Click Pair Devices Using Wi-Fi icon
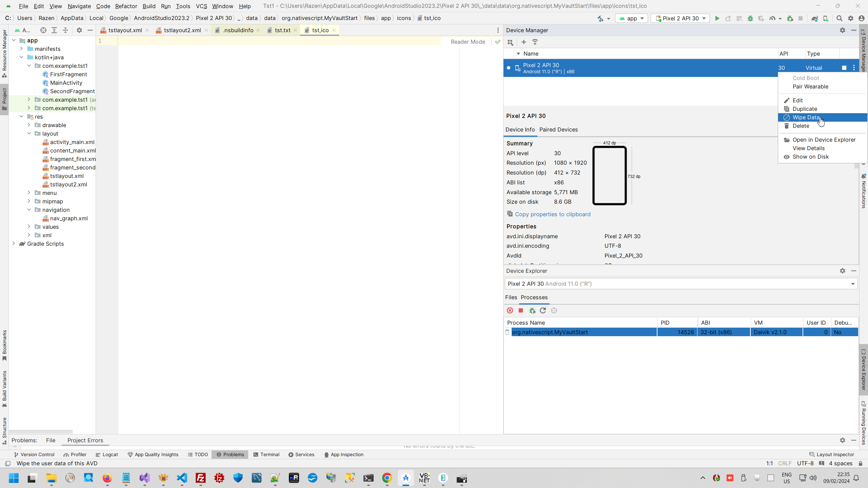 [535, 42]
